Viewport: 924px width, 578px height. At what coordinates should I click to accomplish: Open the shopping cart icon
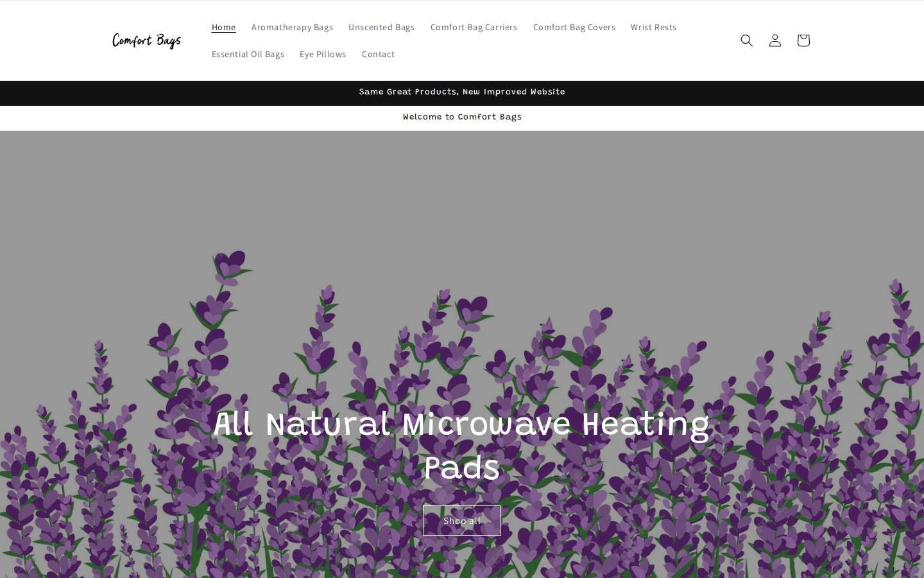(x=803, y=40)
